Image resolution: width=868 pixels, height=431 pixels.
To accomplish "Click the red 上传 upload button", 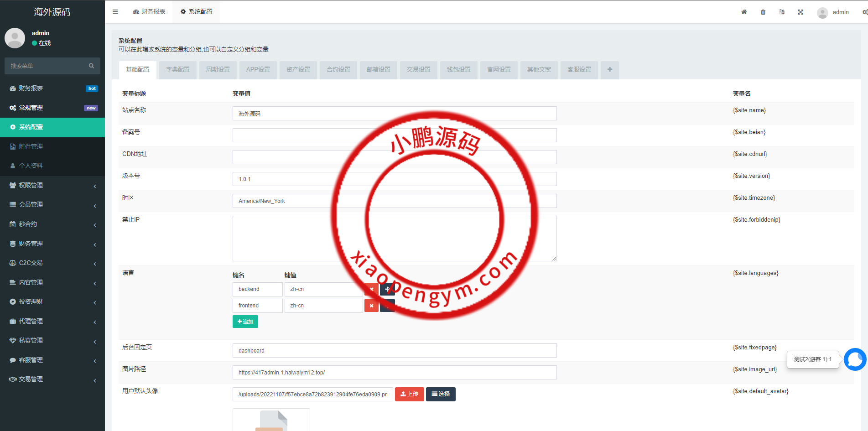I will click(409, 394).
